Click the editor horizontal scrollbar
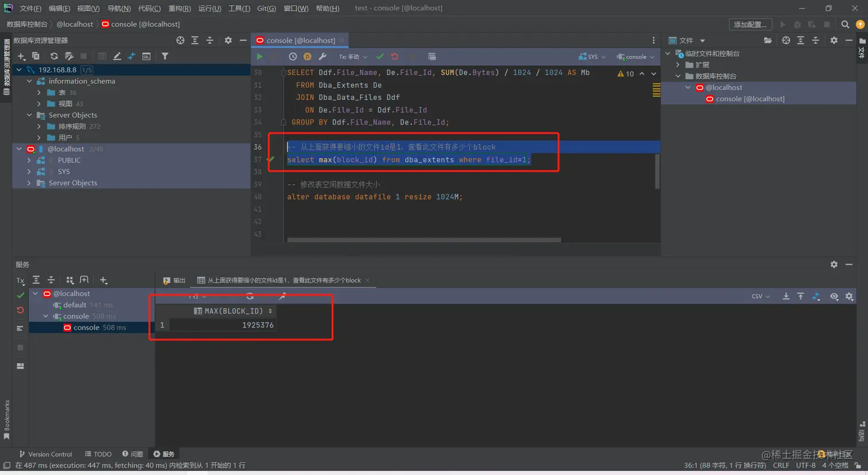The width and height of the screenshot is (868, 475). [x=424, y=240]
